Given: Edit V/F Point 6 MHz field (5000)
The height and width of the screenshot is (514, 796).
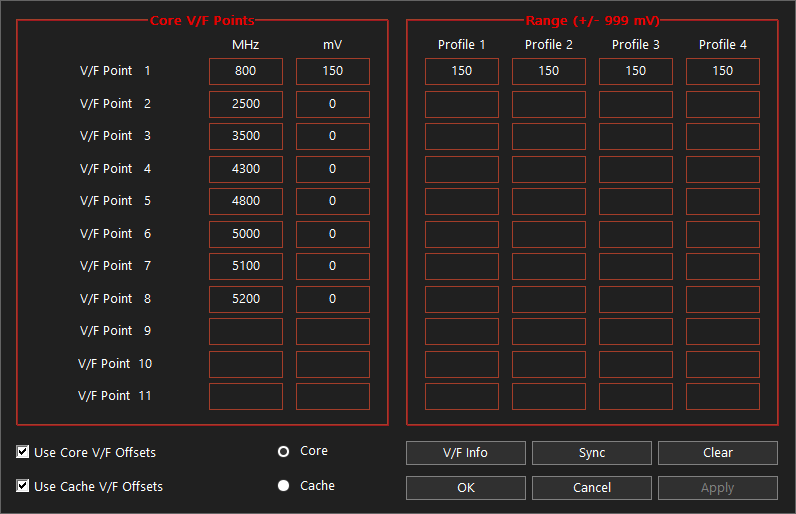Looking at the screenshot, I should (x=246, y=234).
